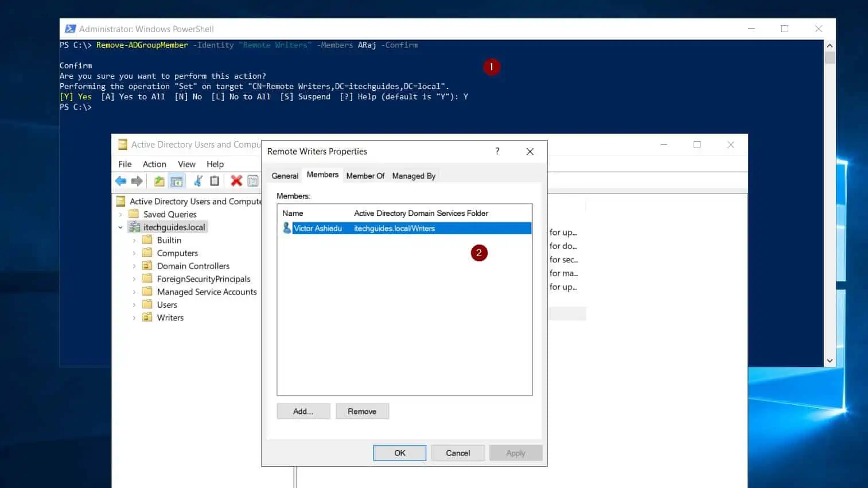Expand the Writers organizational unit
868x488 pixels.
(x=134, y=318)
